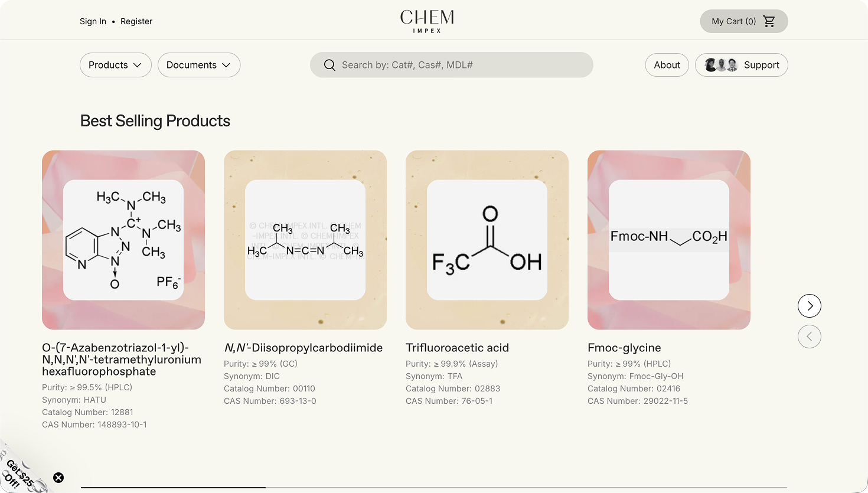Open the Support page
The width and height of the screenshot is (868, 493).
pyautogui.click(x=761, y=65)
